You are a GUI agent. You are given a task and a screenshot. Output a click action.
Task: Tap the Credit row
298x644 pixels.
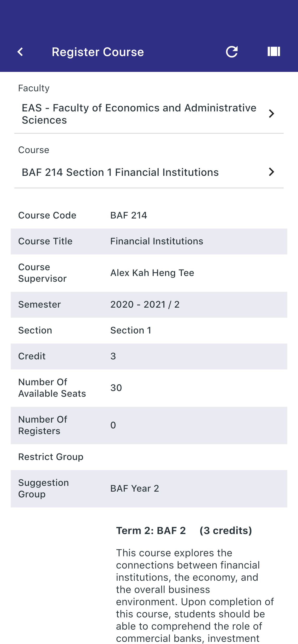(x=149, y=356)
